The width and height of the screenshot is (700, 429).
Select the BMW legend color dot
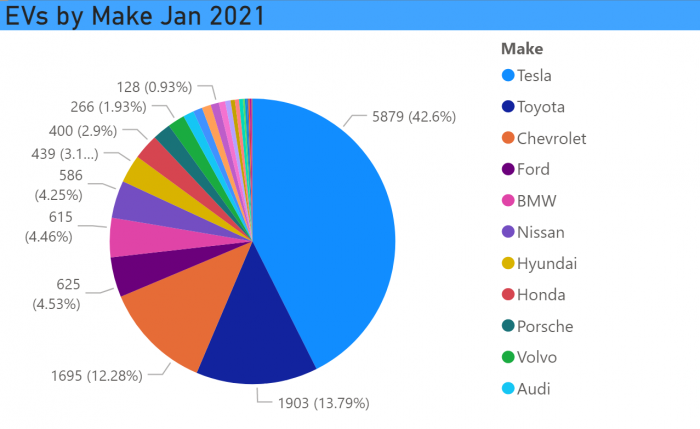[x=508, y=200]
